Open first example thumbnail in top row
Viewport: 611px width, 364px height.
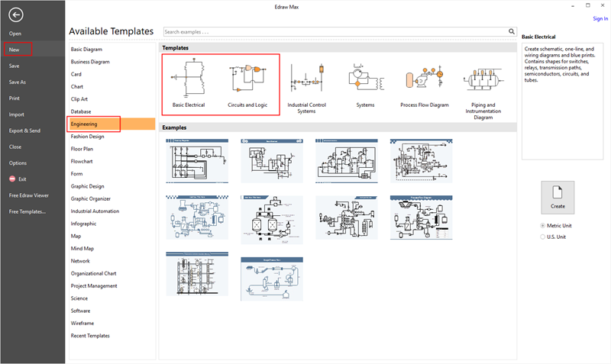click(197, 161)
